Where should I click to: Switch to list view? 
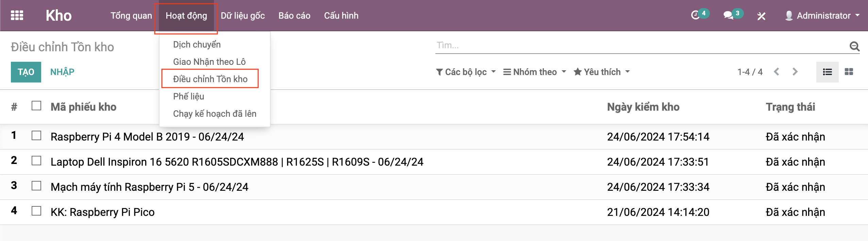[x=827, y=72]
